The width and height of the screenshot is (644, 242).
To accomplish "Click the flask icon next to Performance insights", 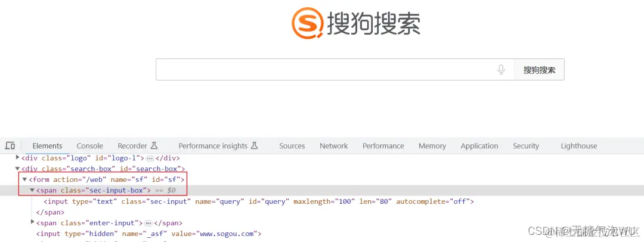I will pyautogui.click(x=254, y=146).
